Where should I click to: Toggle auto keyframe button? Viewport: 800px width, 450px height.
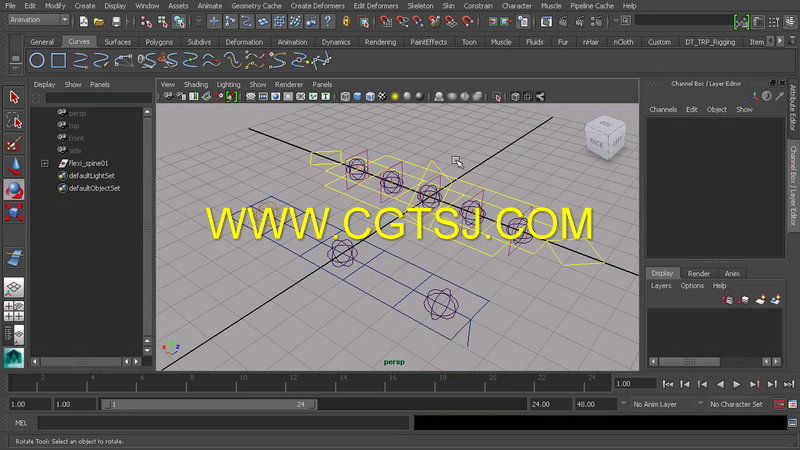click(779, 404)
